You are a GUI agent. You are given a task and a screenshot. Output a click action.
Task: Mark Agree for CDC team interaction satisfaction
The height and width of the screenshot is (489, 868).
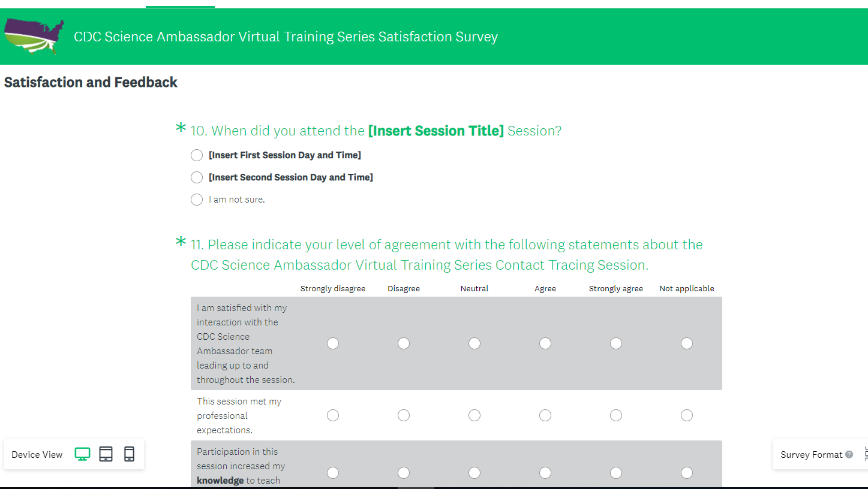[x=545, y=343]
